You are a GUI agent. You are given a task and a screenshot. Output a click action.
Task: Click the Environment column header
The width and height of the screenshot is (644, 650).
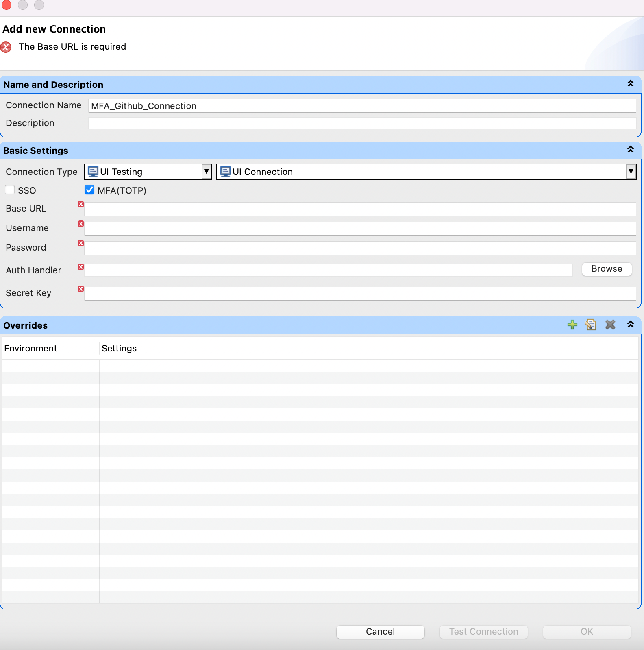tap(50, 349)
